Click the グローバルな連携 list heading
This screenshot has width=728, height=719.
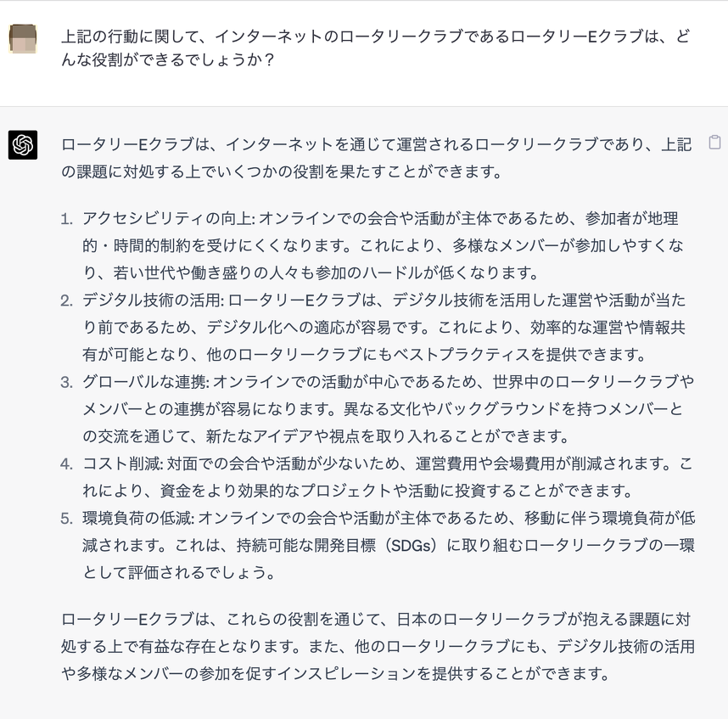pyautogui.click(x=146, y=381)
